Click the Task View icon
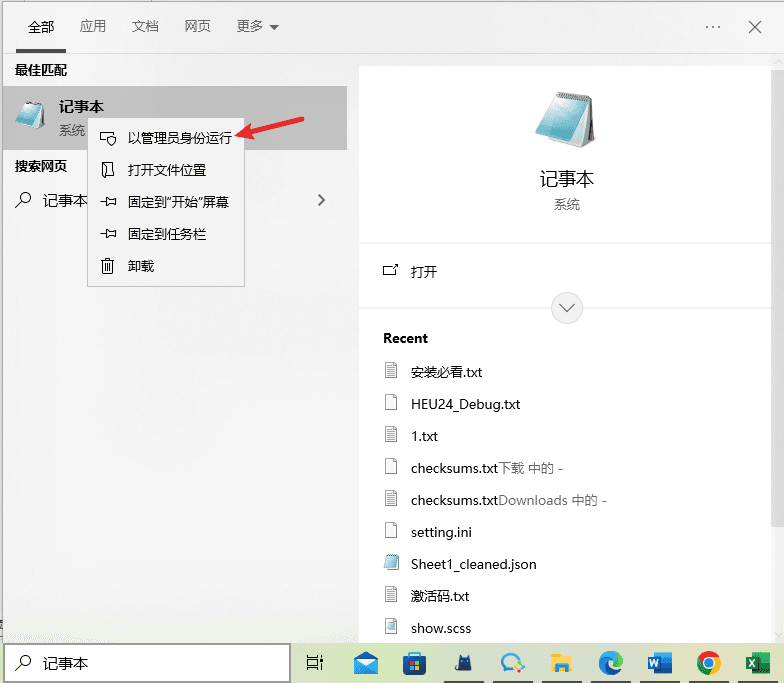 pos(315,663)
